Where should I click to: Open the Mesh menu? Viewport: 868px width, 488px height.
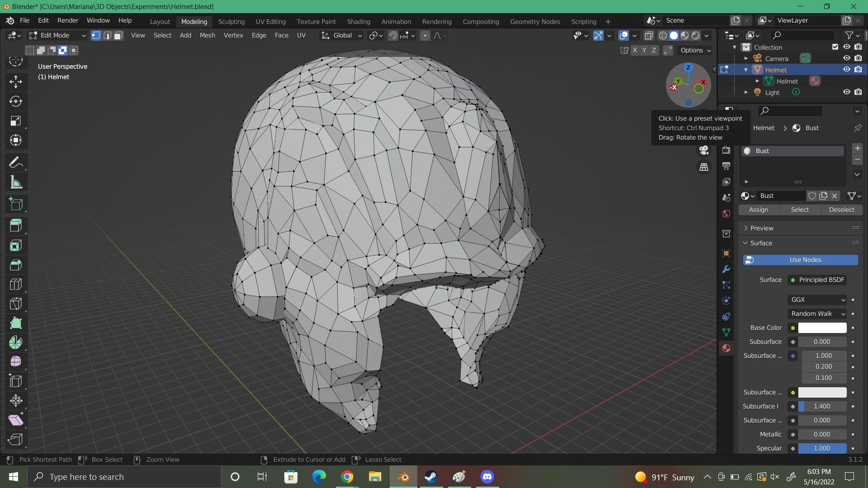[x=207, y=35]
